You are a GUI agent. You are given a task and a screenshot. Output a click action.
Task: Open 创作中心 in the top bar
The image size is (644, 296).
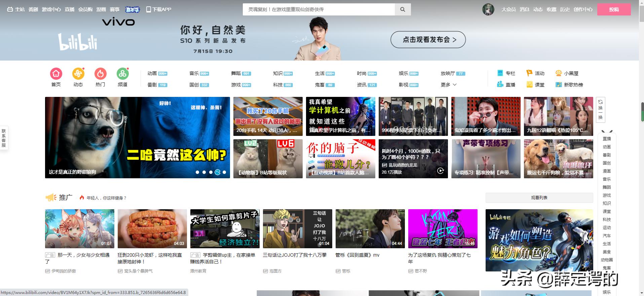(x=583, y=9)
